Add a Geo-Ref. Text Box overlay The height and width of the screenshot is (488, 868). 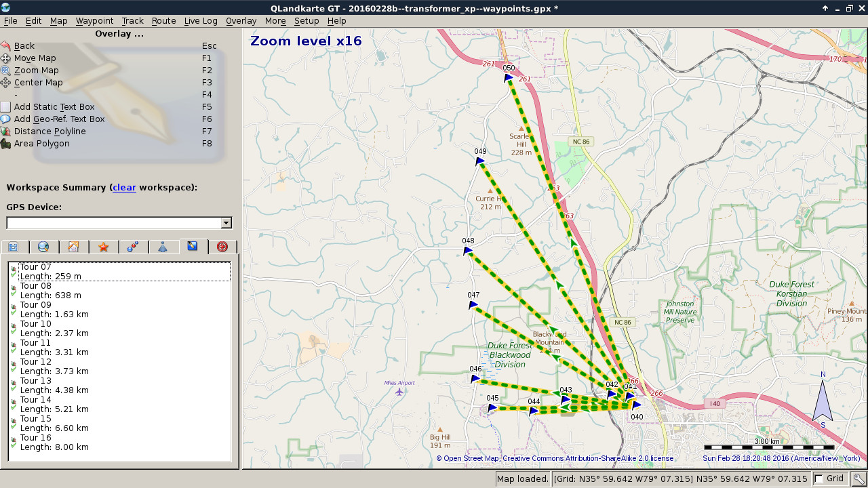pyautogui.click(x=59, y=119)
